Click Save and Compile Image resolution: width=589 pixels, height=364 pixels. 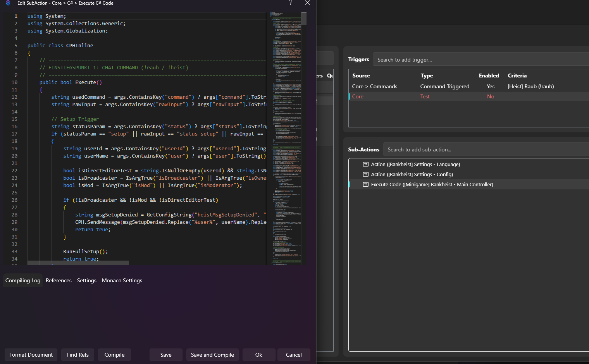[212, 355]
